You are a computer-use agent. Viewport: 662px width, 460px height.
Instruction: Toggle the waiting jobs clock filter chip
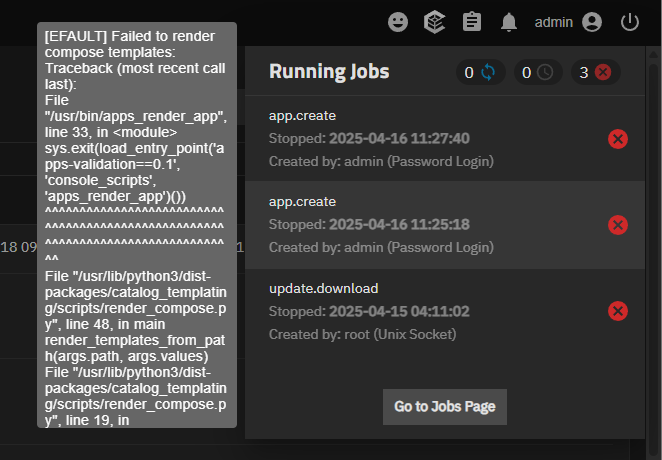[537, 72]
